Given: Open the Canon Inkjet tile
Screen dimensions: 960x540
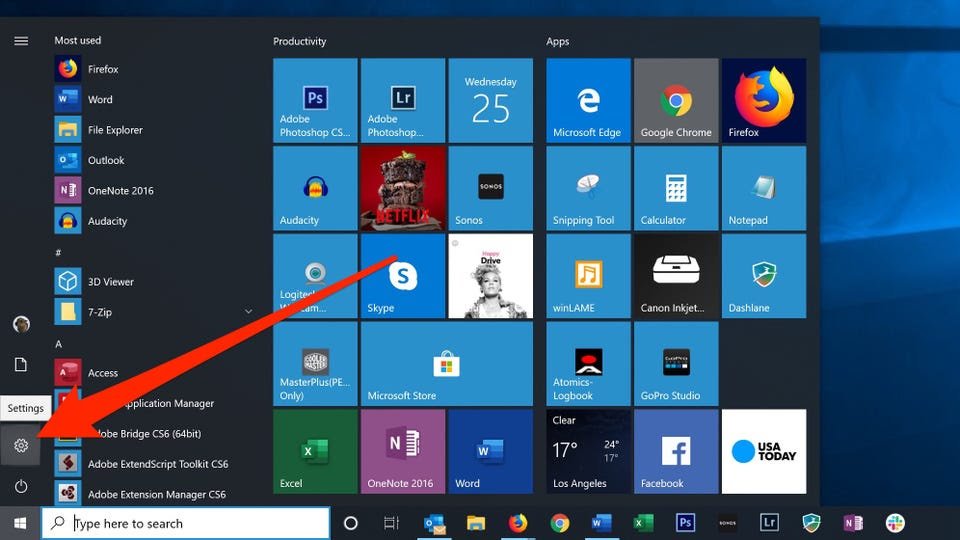Looking at the screenshot, I should pos(676,276).
